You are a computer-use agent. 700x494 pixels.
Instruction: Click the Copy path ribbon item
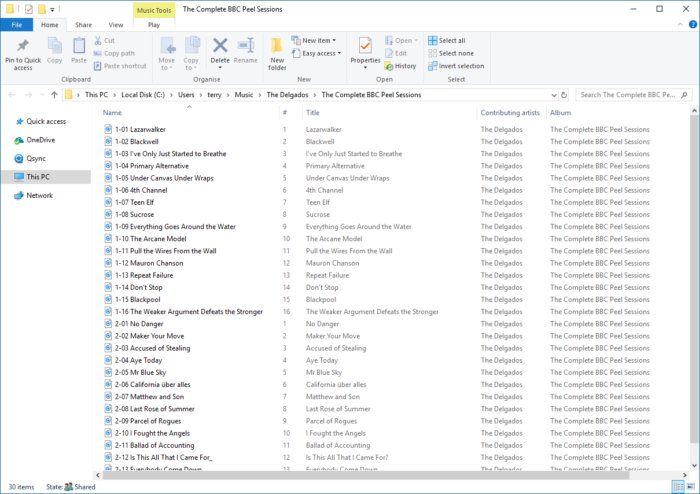coord(114,53)
